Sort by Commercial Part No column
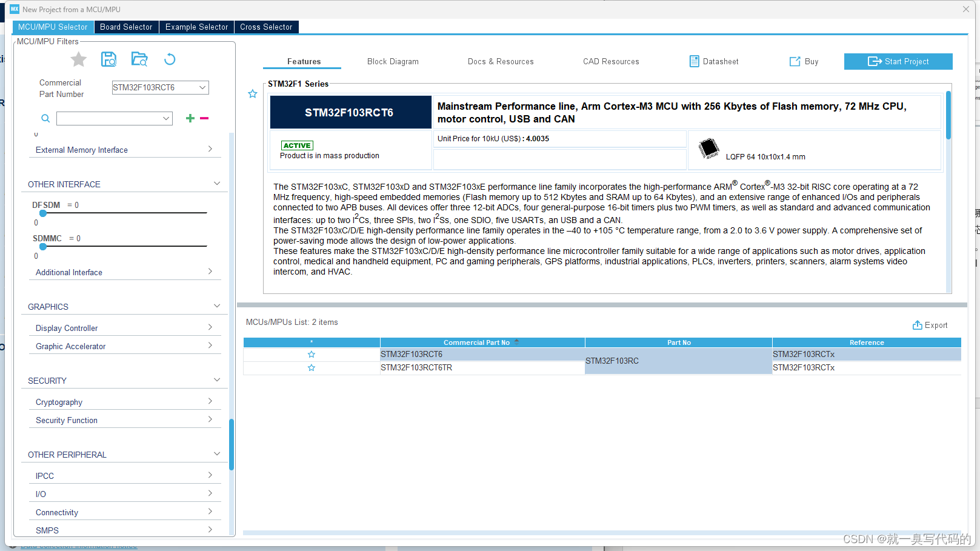This screenshot has width=980, height=551. [482, 342]
